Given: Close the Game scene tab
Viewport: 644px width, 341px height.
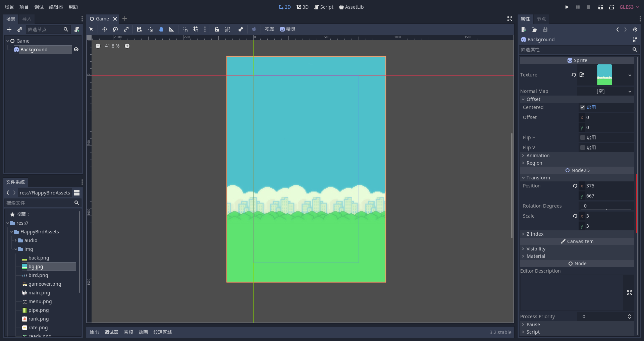Looking at the screenshot, I should click(x=115, y=19).
